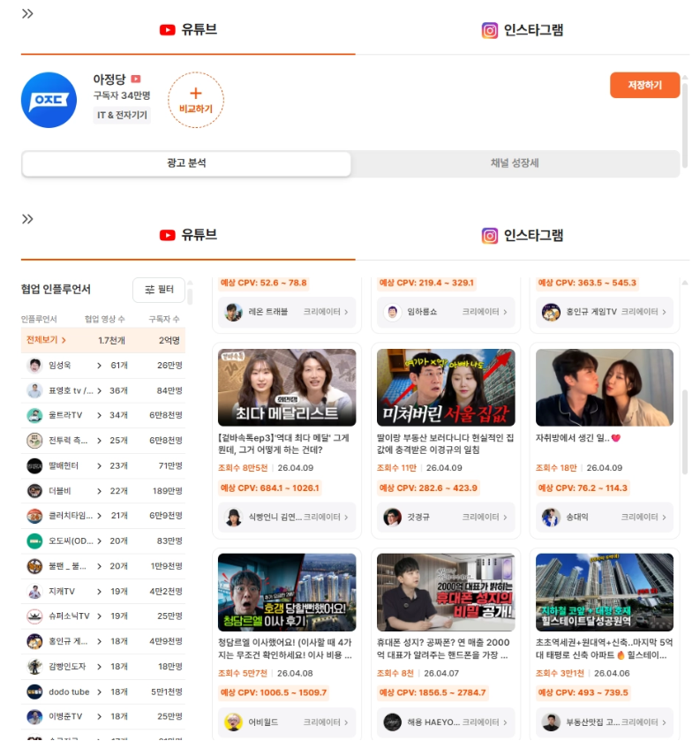Click the 최다 메달리스트 video thumbnail
This screenshot has width=700, height=756.
click(x=287, y=388)
